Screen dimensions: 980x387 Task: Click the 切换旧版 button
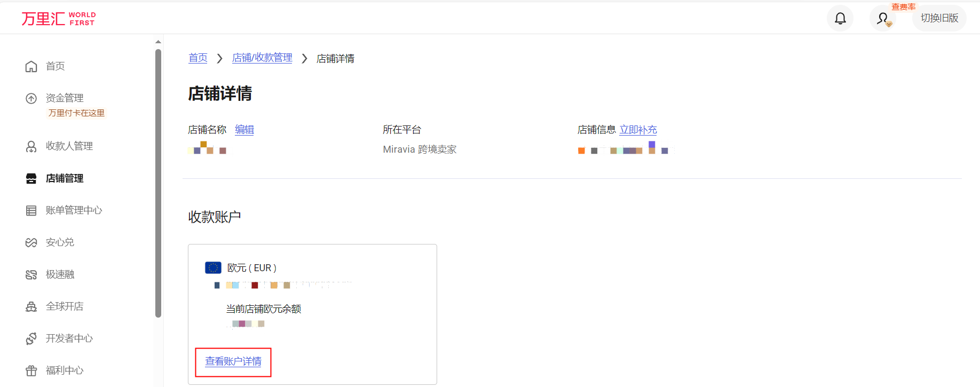click(x=939, y=18)
